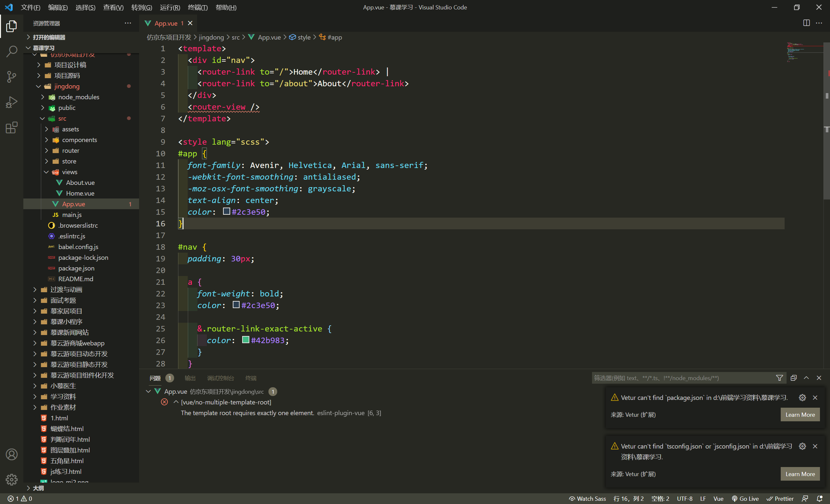Open the 终端(T) menu
This screenshot has width=830, height=504.
[197, 7]
